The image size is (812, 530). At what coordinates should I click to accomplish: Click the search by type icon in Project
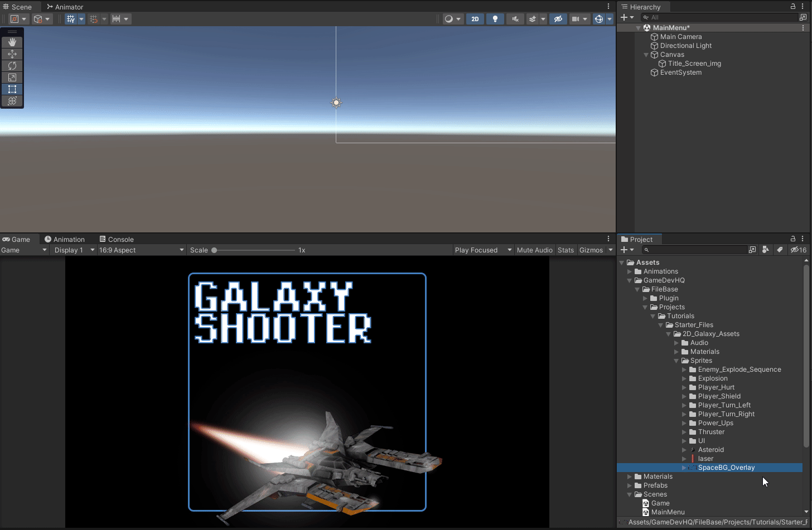(x=766, y=250)
